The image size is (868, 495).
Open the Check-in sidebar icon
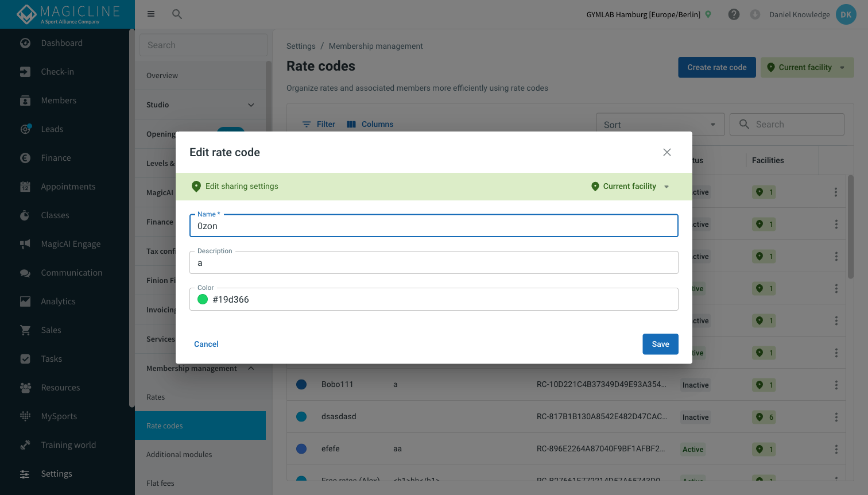[25, 72]
